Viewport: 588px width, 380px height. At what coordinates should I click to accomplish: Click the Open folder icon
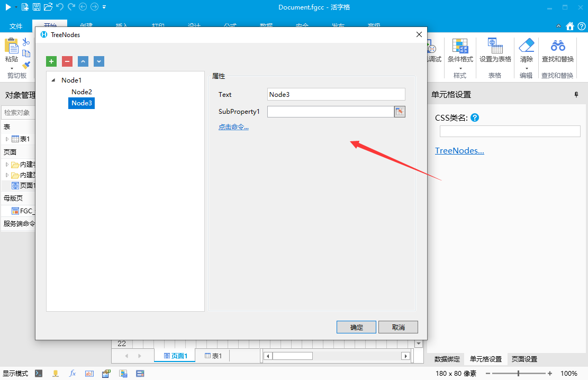tap(48, 7)
